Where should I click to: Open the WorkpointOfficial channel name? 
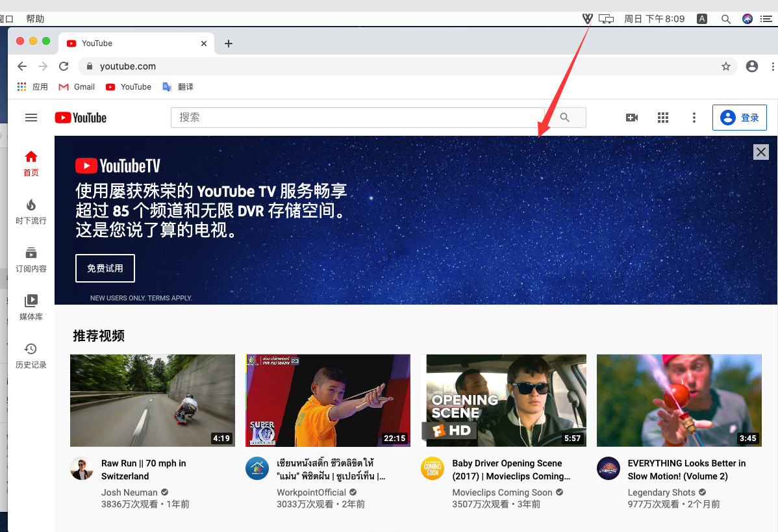(x=311, y=492)
